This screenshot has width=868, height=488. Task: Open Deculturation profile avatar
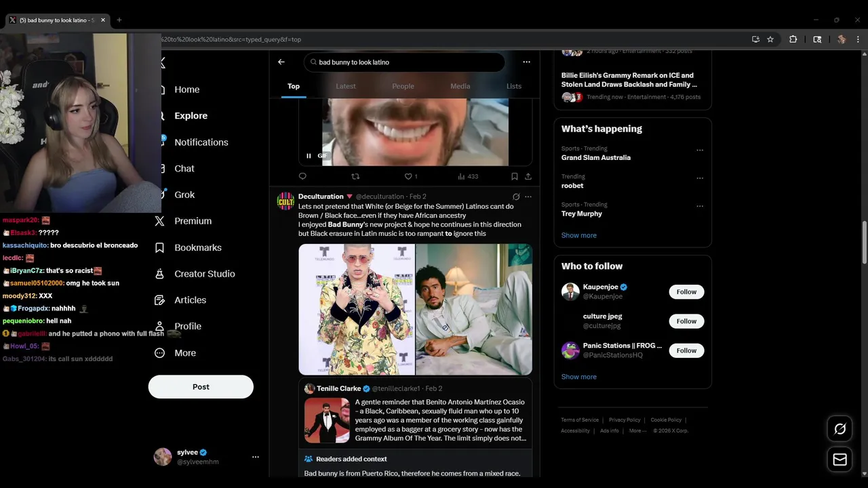(285, 201)
